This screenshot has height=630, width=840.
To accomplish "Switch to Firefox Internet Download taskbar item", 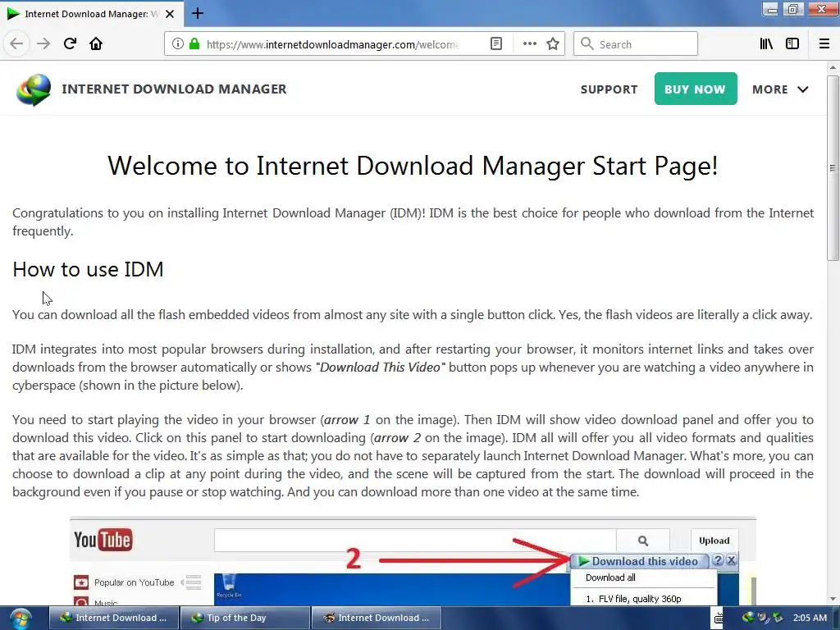I will 376,618.
